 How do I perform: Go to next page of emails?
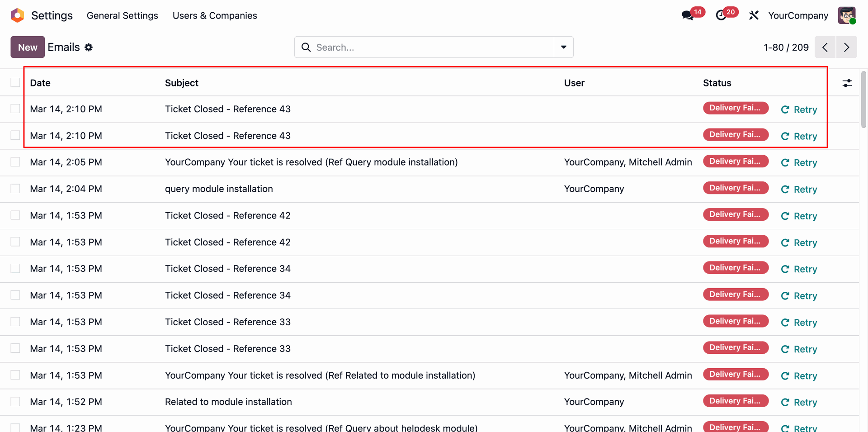[846, 47]
